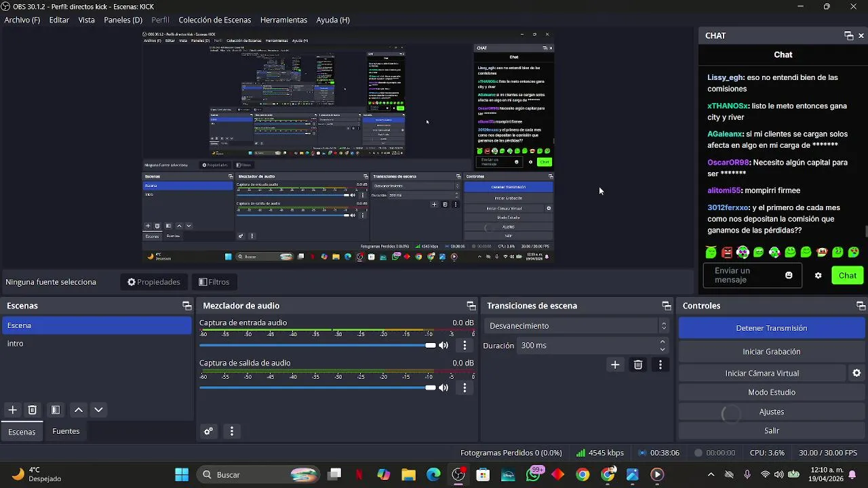The height and width of the screenshot is (488, 868).
Task: Open transition properties three-dot menu
Action: pos(660,365)
